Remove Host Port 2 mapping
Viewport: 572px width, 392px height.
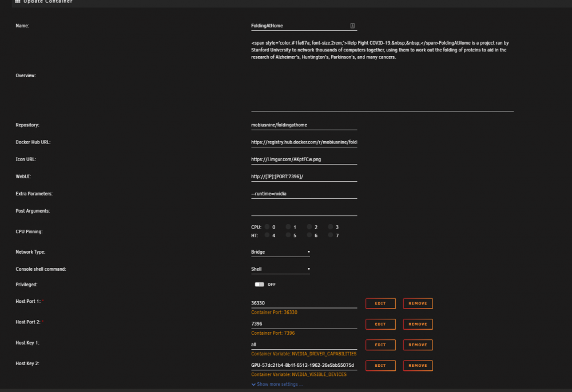click(x=418, y=324)
